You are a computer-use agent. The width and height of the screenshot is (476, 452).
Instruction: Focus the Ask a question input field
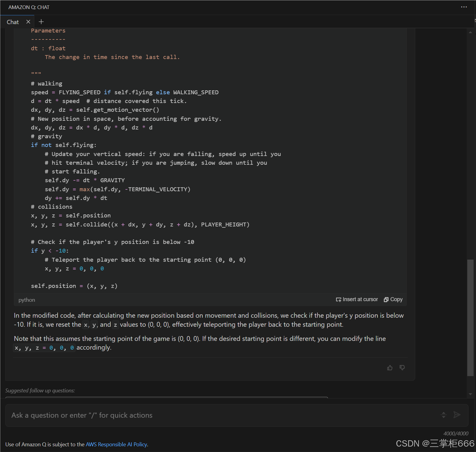pos(223,415)
